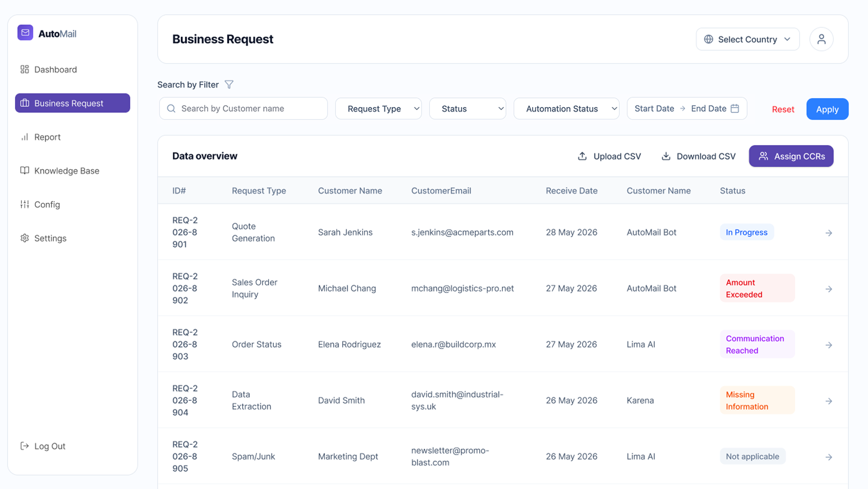Viewport: 868px width, 489px height.
Task: Click Amount Exceeded status badge
Action: (757, 288)
